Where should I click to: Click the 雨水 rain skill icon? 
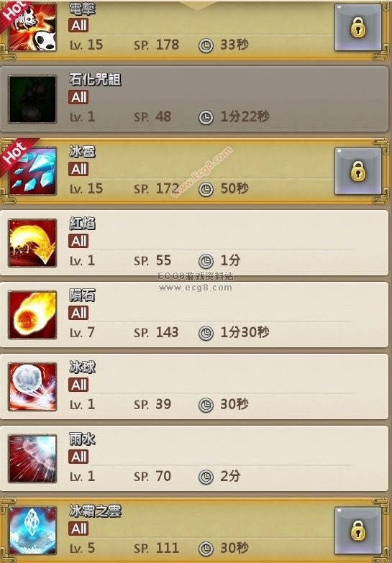coord(32,459)
